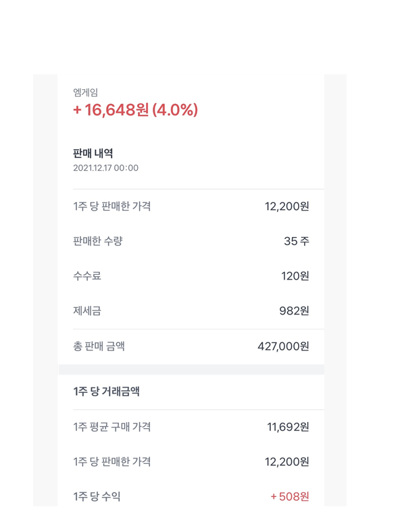The height and width of the screenshot is (532, 400).
Task: Click the 제세금 tax row label
Action: coord(87,311)
